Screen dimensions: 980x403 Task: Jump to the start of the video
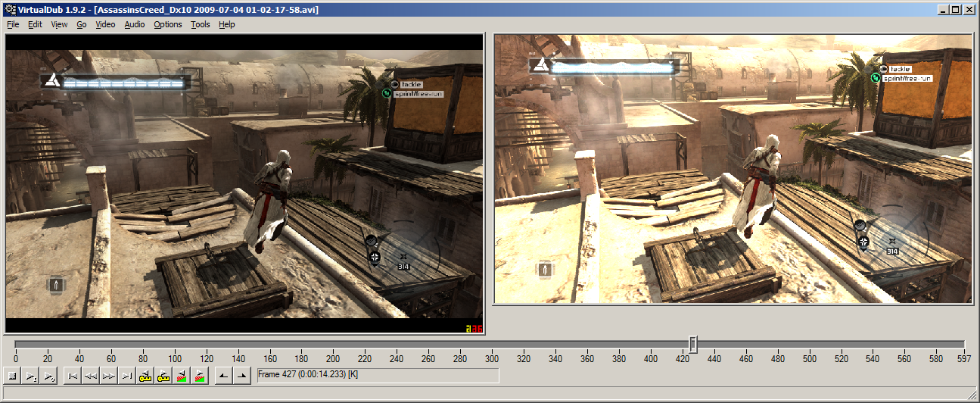pyautogui.click(x=73, y=376)
